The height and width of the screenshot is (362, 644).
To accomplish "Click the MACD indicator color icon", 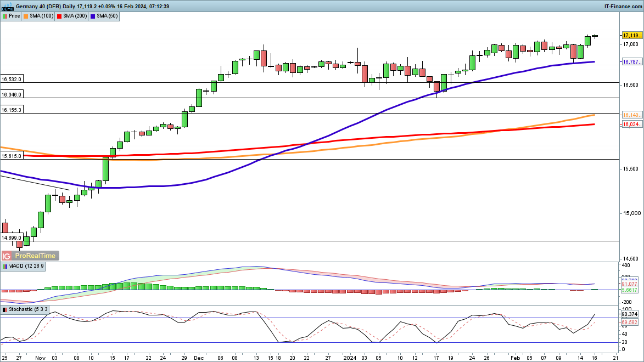I will click(5, 267).
